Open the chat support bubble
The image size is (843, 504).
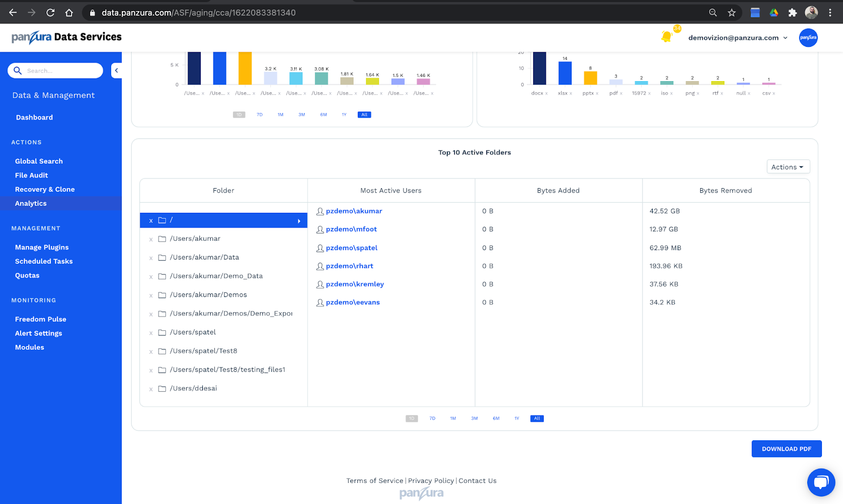point(821,482)
